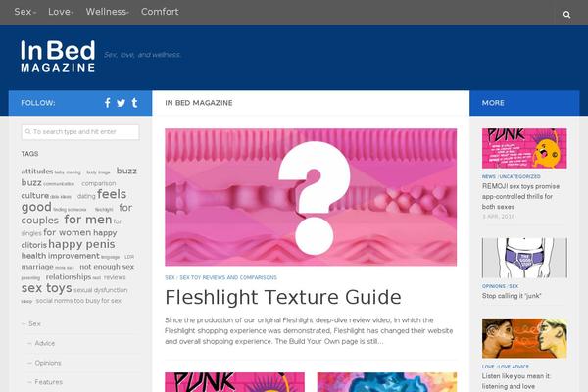Open the blue figure thumbnail below main article
This screenshot has width=588, height=392.
click(387, 382)
